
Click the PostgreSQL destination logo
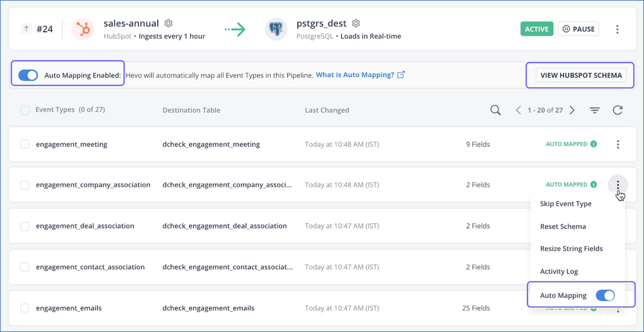(x=276, y=29)
